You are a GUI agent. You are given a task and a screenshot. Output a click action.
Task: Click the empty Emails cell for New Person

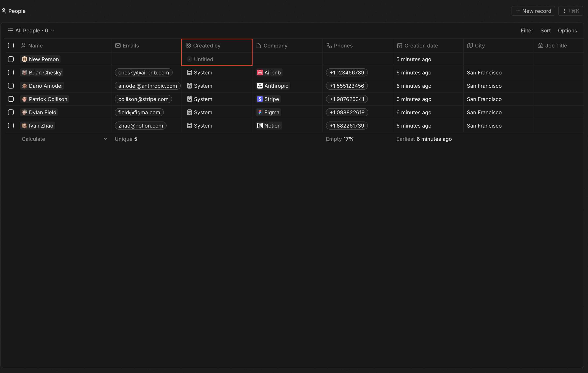[146, 59]
